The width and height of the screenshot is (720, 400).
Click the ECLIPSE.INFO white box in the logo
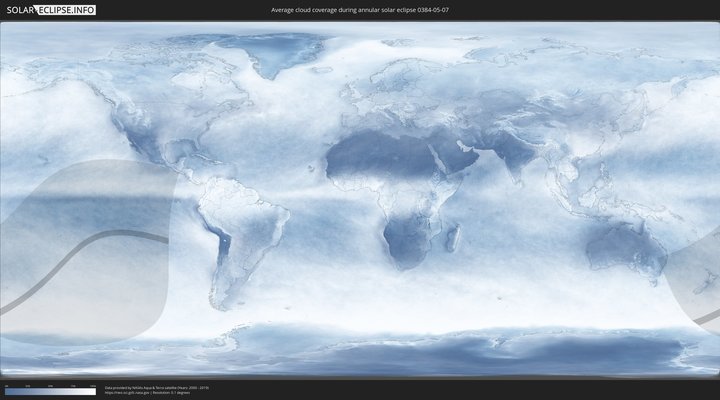tap(67, 10)
